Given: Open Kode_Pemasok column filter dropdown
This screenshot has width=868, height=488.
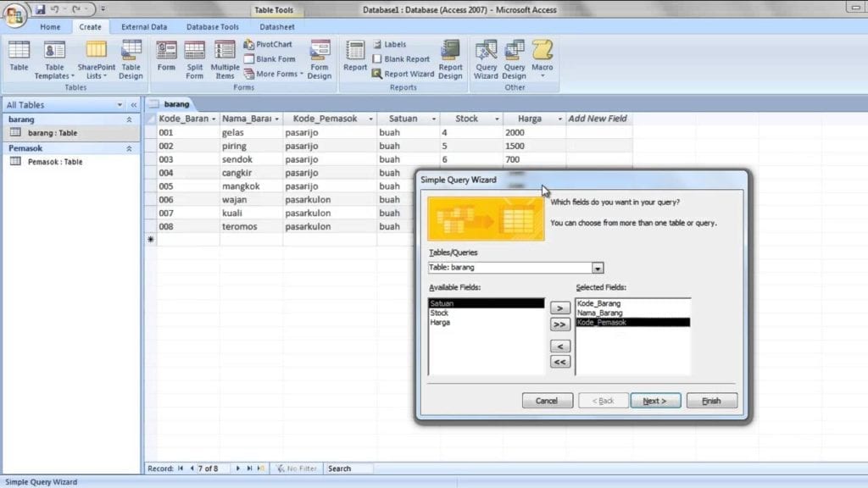Looking at the screenshot, I should coord(370,119).
